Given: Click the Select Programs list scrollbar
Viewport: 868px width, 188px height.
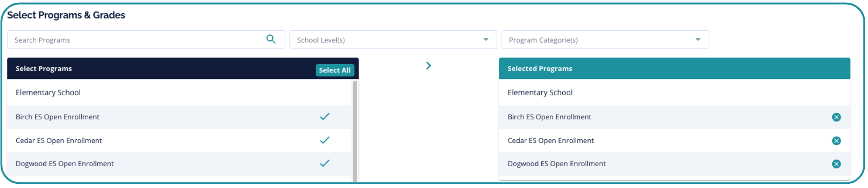Looking at the screenshot, I should 355,131.
